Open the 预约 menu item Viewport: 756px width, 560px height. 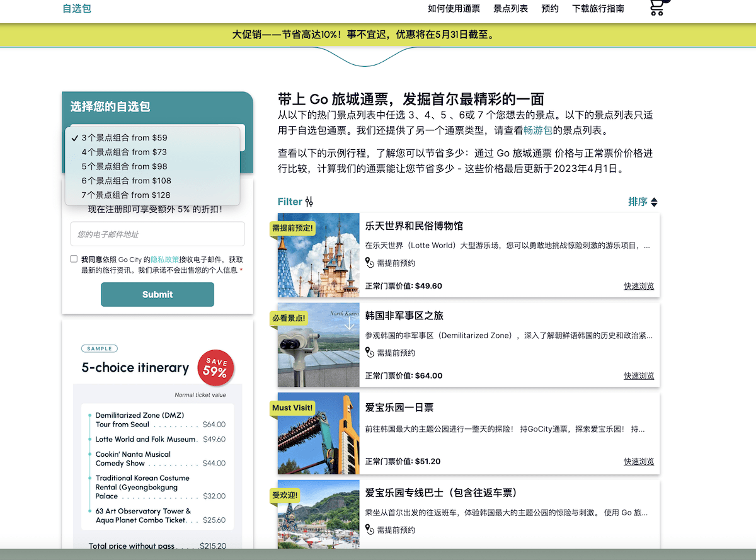point(549,8)
